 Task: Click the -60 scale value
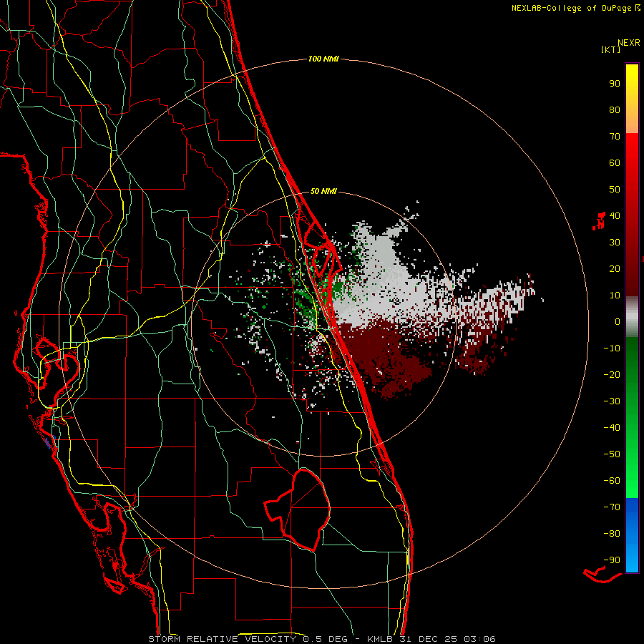coord(612,481)
